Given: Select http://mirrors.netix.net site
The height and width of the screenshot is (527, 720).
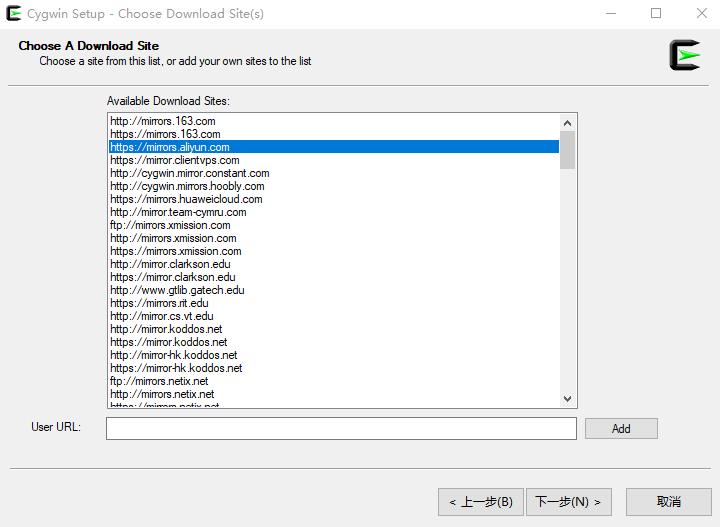Looking at the screenshot, I should pos(334,394).
